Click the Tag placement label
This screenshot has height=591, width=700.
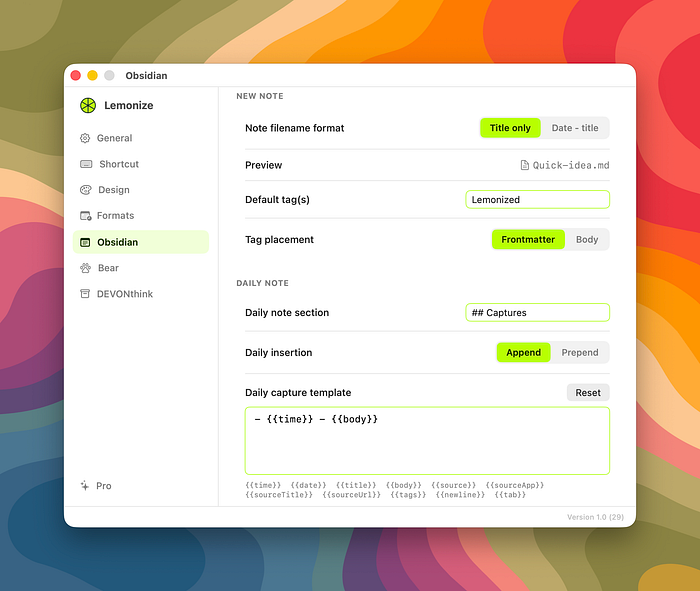click(279, 240)
